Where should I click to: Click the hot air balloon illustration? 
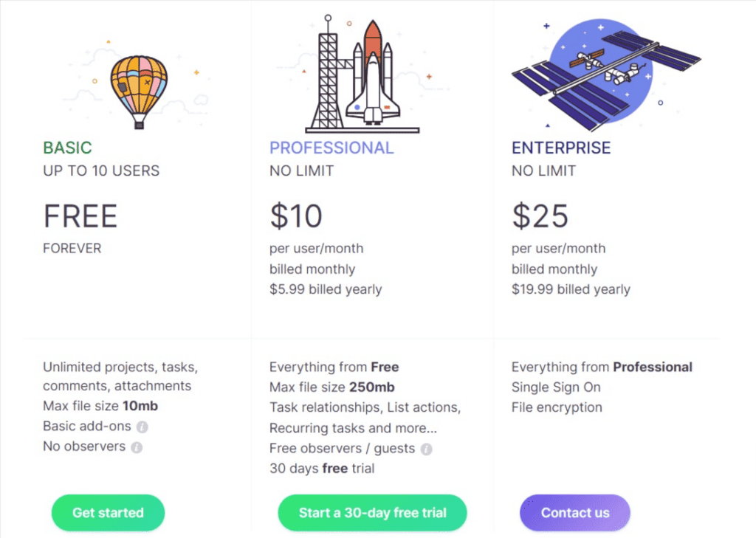point(139,92)
